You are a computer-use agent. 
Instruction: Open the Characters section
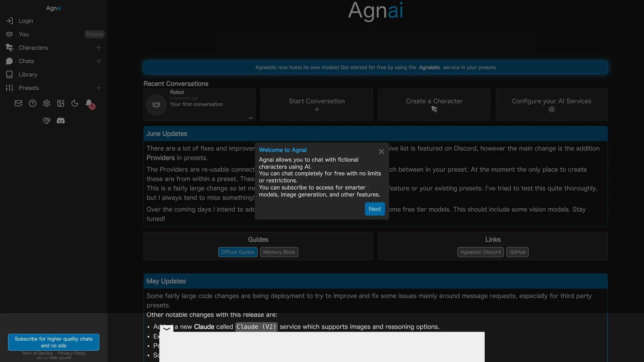pos(33,48)
